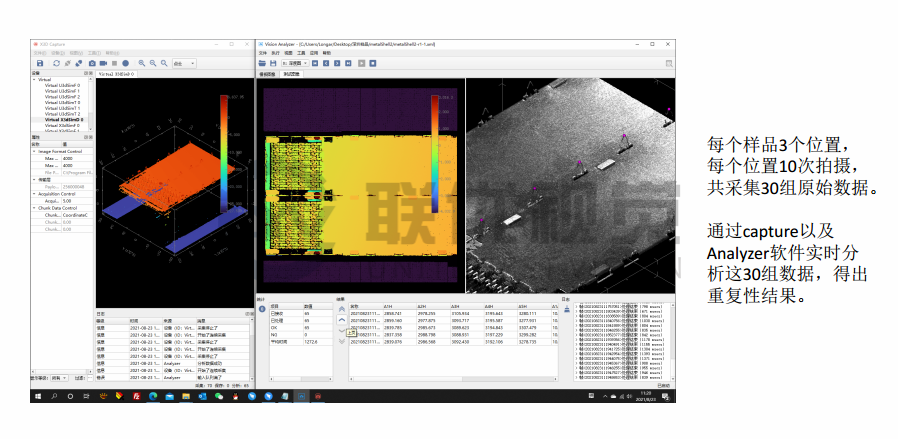Screen dimensions: 898x439
Task: Click the Refresh devices icon in Capture toolbar
Action: coord(57,63)
